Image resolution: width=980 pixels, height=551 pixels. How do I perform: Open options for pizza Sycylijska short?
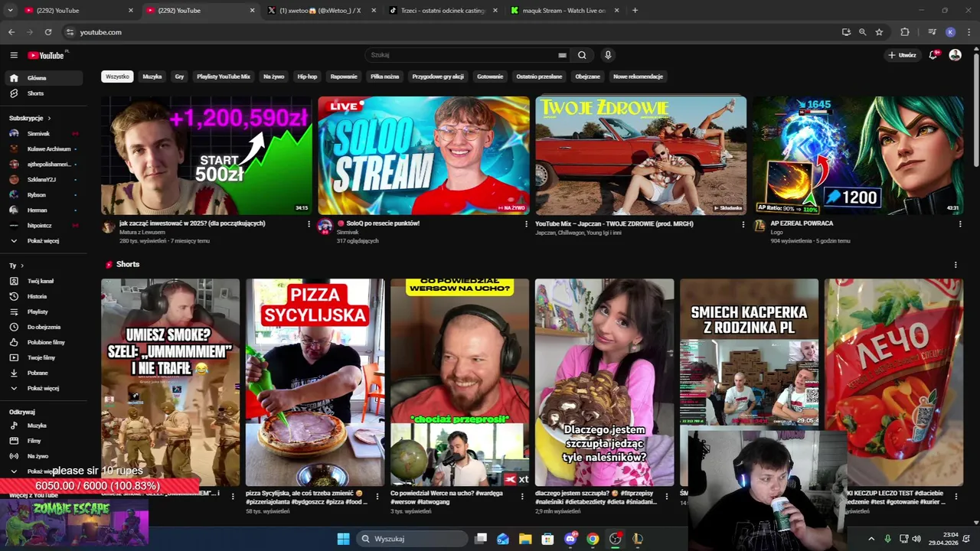coord(377,497)
